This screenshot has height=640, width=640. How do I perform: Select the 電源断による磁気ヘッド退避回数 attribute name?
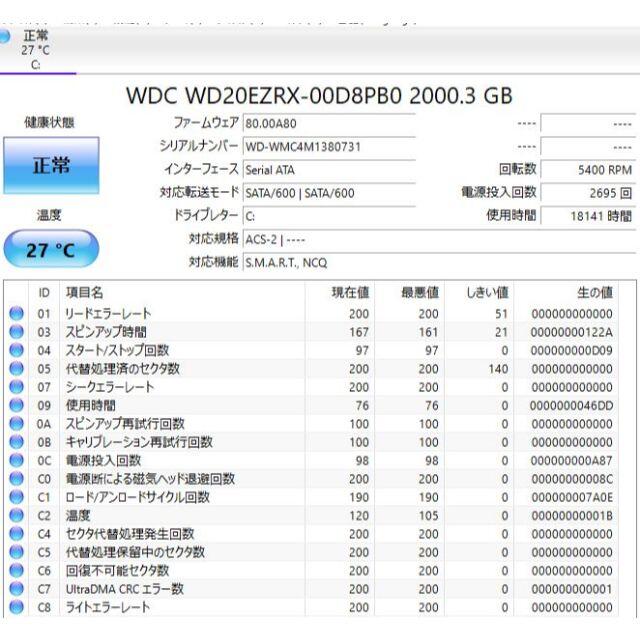click(x=150, y=479)
